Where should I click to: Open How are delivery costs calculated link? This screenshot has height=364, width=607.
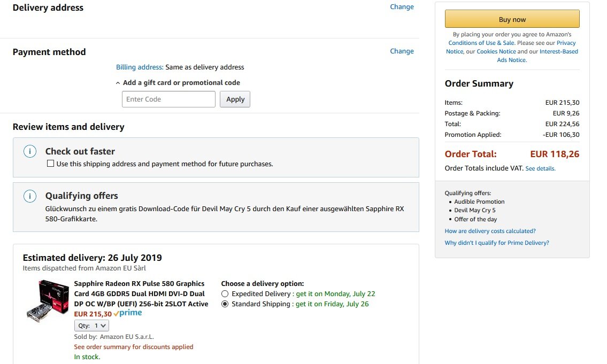coord(490,231)
